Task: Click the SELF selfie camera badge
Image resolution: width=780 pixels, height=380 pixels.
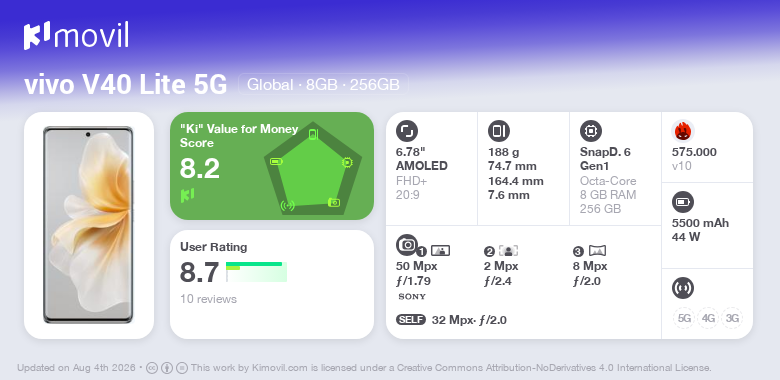Action: point(411,320)
